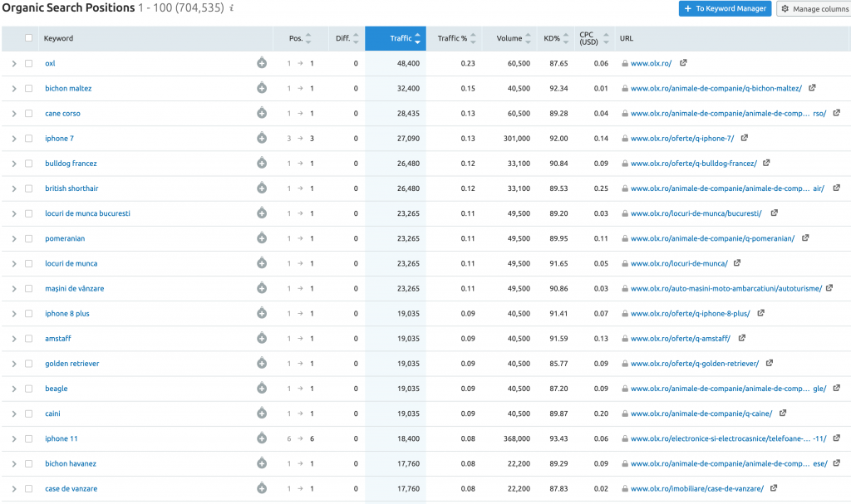Open URL www.olx.ro/imobiliare/case-de-vanzare/
851x504 pixels.
pyautogui.click(x=697, y=489)
